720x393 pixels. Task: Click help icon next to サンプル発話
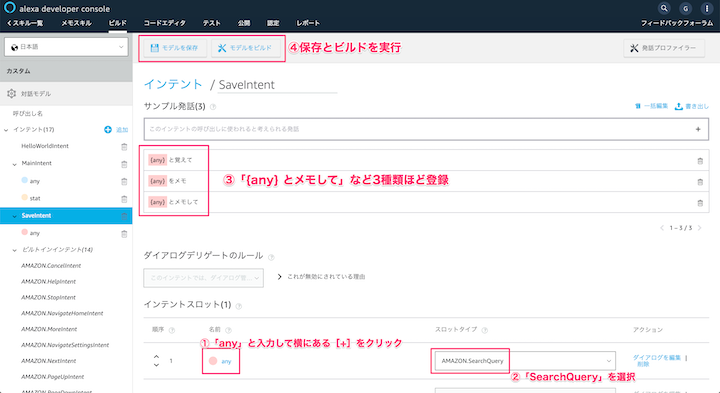point(213,107)
